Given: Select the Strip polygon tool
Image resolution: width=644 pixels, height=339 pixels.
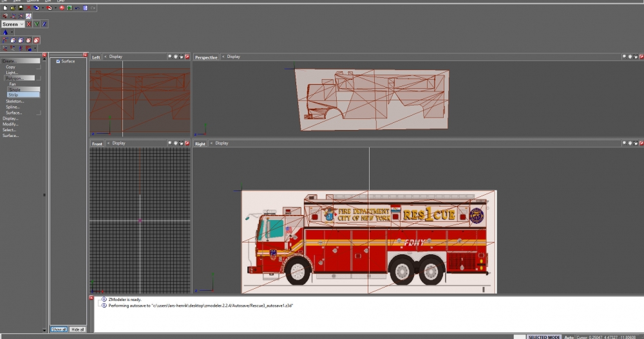Looking at the screenshot, I should pyautogui.click(x=24, y=95).
